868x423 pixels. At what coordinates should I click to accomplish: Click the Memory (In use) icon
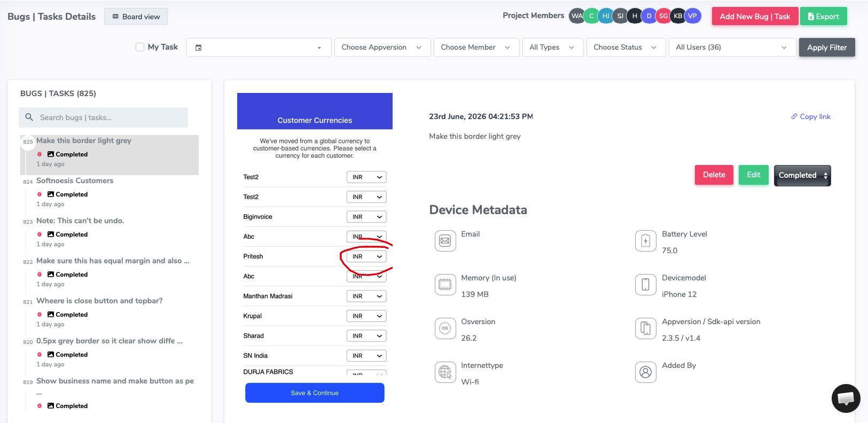click(445, 285)
